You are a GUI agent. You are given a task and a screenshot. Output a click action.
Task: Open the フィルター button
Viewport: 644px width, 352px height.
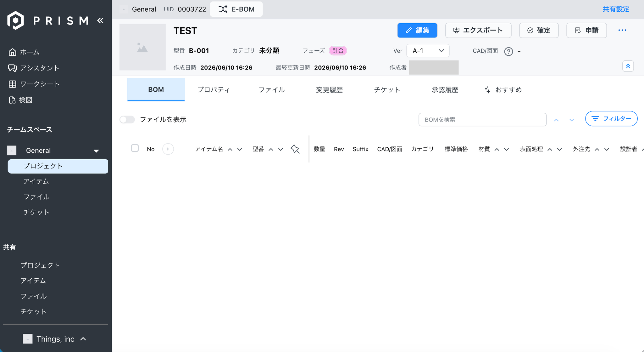click(x=611, y=119)
